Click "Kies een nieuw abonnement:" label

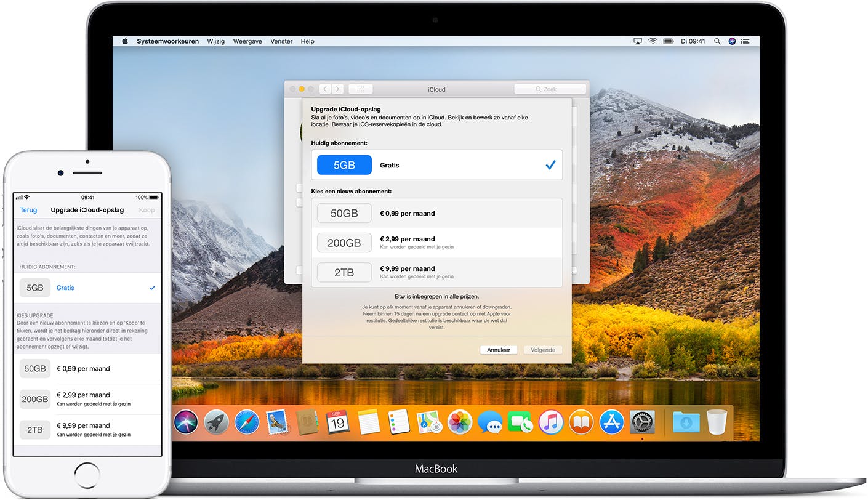tap(352, 191)
